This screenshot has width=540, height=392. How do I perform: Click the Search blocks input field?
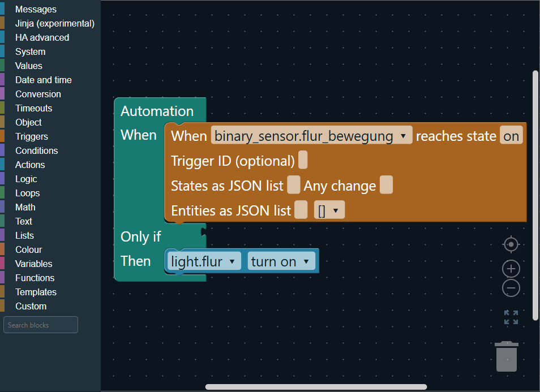(41, 325)
